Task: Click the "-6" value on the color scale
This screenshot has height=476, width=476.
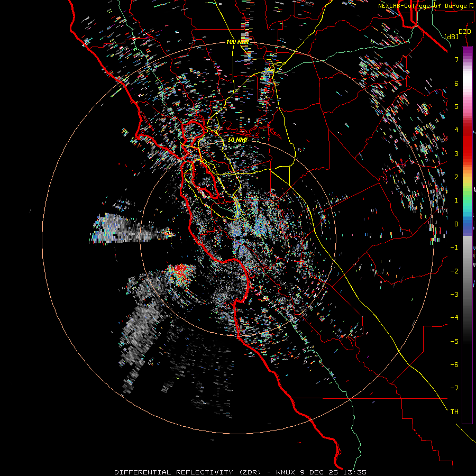Action: (454, 364)
